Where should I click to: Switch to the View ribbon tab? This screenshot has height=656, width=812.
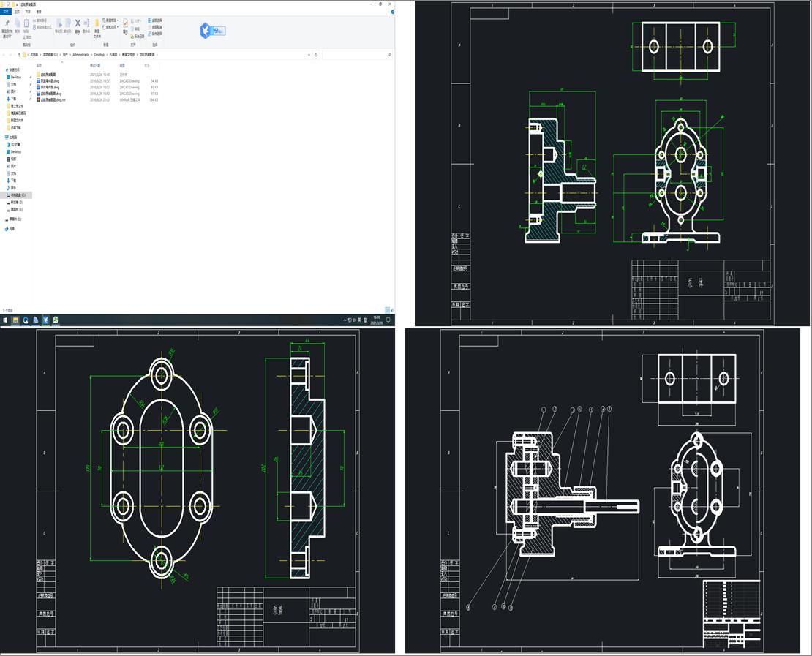pos(39,12)
